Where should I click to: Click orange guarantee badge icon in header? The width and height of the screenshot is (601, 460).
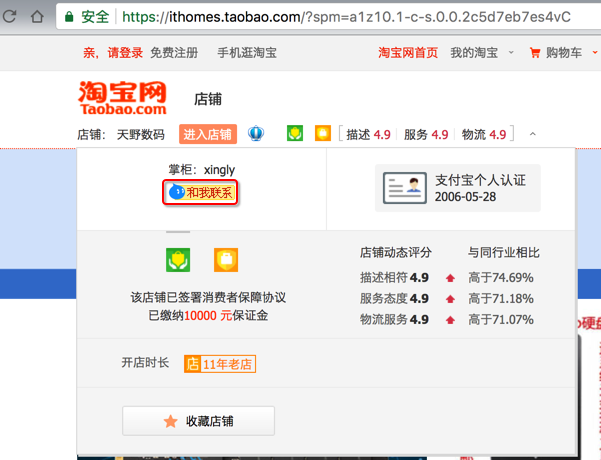[323, 133]
